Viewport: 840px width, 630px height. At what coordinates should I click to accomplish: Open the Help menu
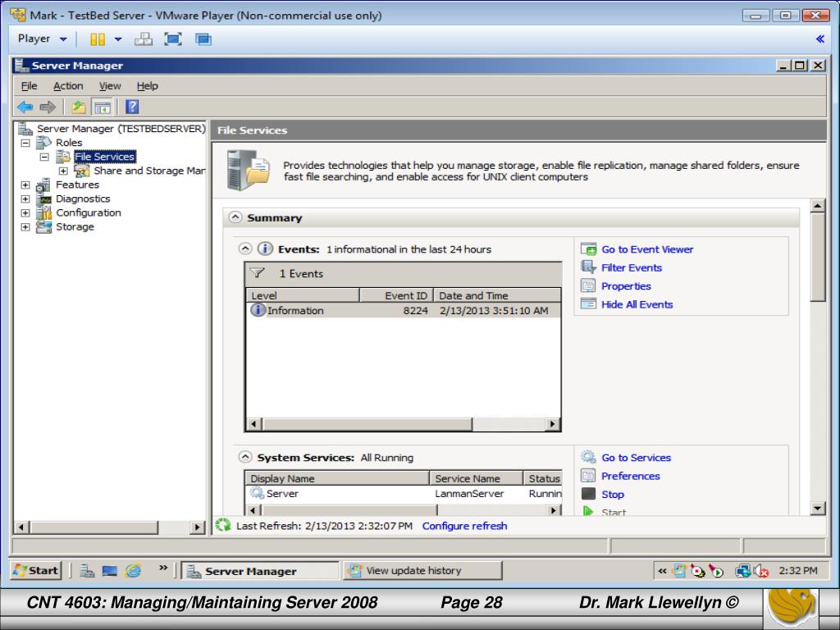[x=148, y=85]
